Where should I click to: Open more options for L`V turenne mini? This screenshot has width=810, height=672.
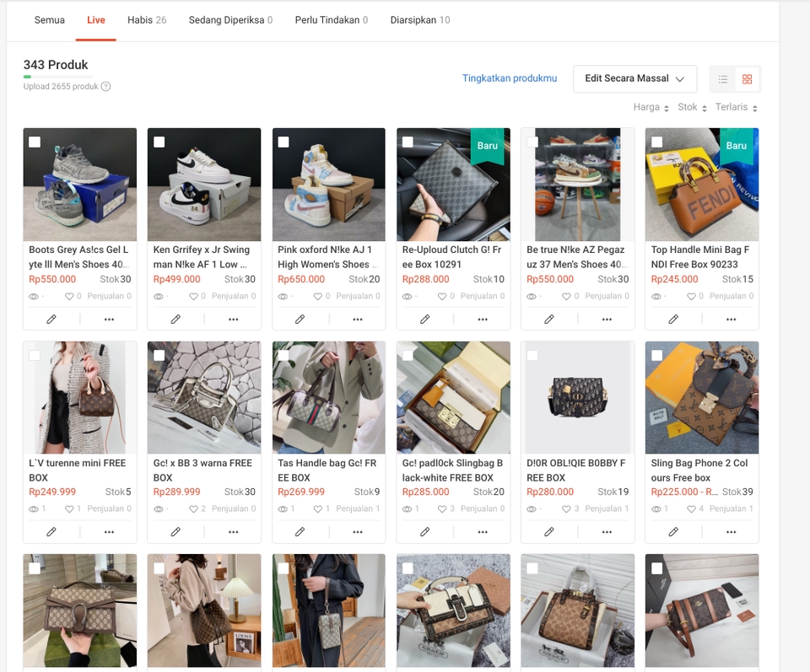pyautogui.click(x=109, y=531)
